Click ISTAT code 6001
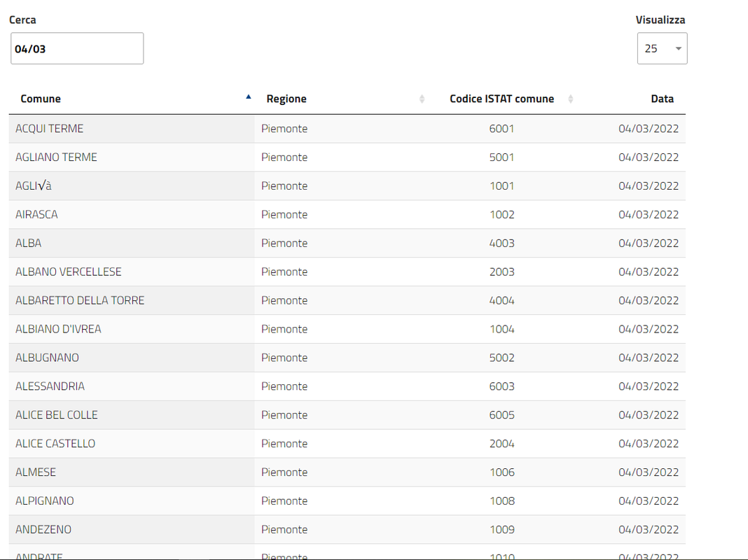The width and height of the screenshot is (748, 560). point(502,129)
